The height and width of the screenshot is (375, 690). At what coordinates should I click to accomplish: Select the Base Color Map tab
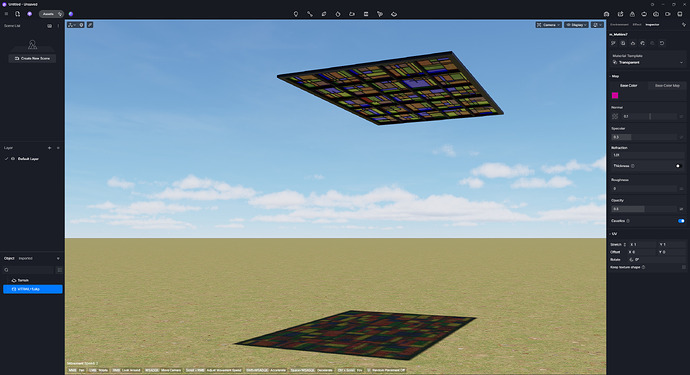click(667, 85)
